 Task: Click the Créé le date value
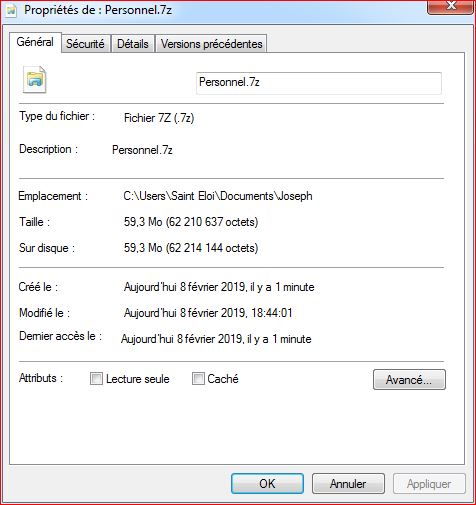(x=219, y=287)
